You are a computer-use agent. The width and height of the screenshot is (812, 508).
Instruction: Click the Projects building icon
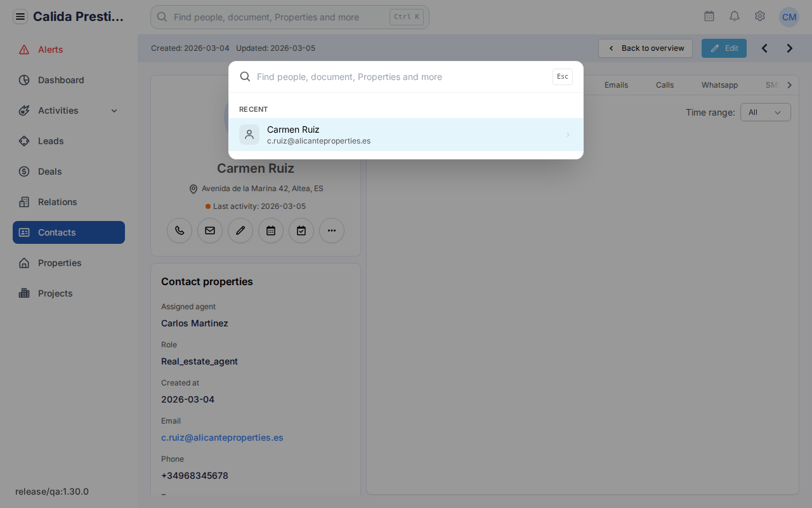pyautogui.click(x=24, y=293)
